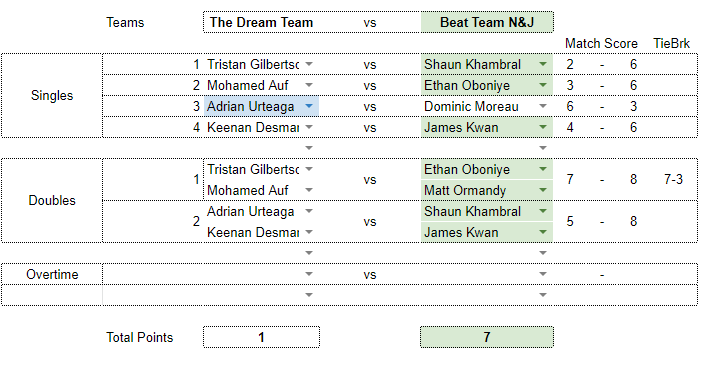The height and width of the screenshot is (367, 720).
Task: Click the Match Score column header
Action: pyautogui.click(x=601, y=44)
